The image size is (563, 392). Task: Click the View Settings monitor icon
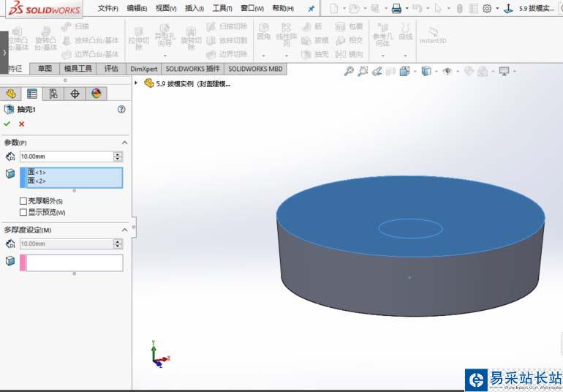(504, 71)
